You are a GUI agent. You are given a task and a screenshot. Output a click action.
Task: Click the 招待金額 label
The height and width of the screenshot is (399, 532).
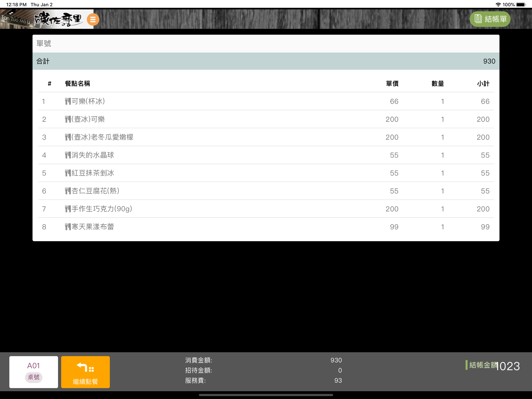[x=199, y=370]
